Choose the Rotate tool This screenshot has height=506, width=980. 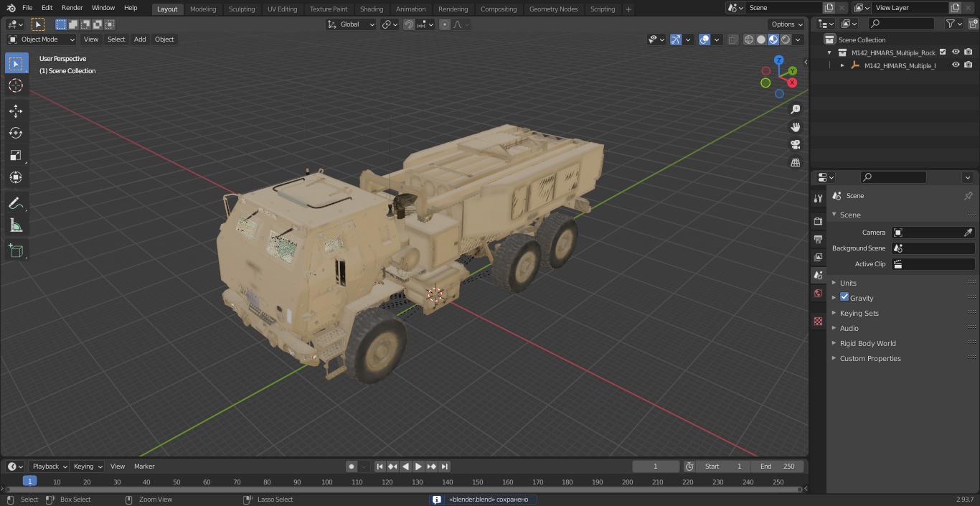pyautogui.click(x=17, y=133)
